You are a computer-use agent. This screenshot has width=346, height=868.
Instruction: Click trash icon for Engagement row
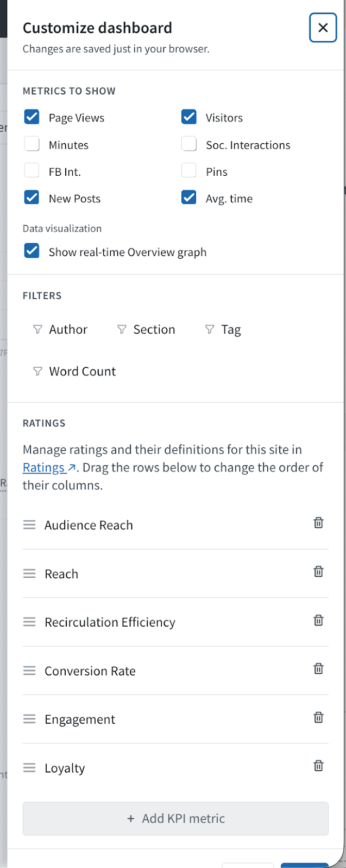click(319, 717)
